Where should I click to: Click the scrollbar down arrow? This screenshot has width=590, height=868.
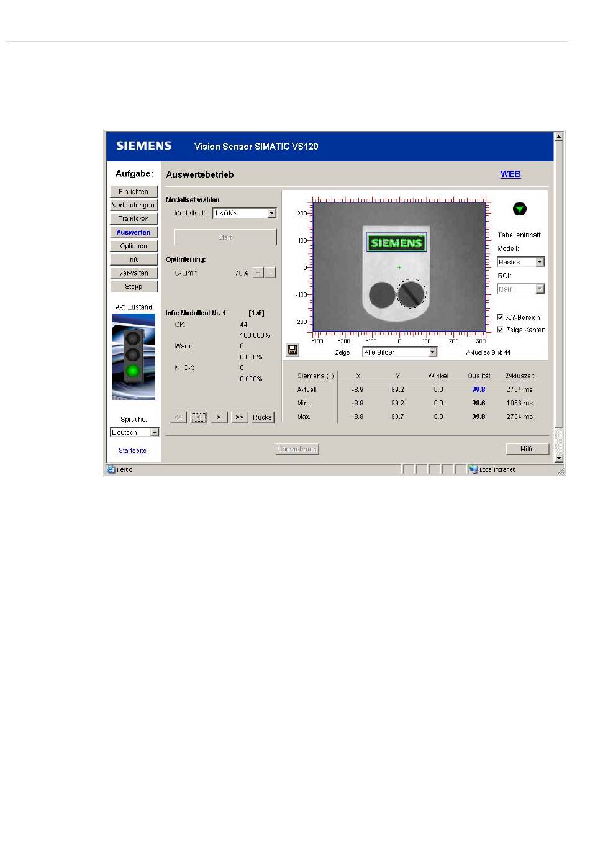tap(559, 458)
